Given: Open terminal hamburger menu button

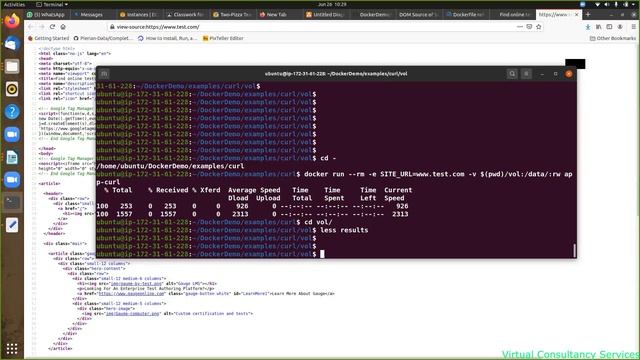Looking at the screenshot, I should click(x=527, y=74).
